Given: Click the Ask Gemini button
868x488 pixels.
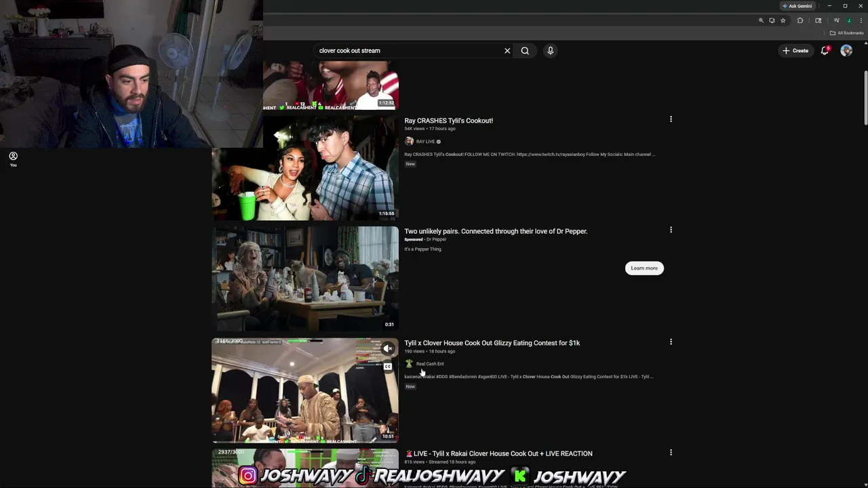Looking at the screenshot, I should pyautogui.click(x=797, y=6).
